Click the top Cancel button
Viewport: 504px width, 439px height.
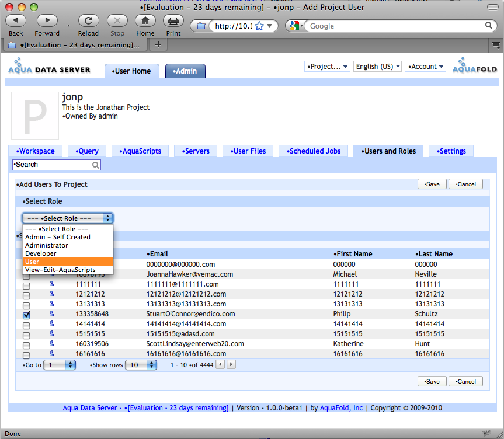point(466,184)
